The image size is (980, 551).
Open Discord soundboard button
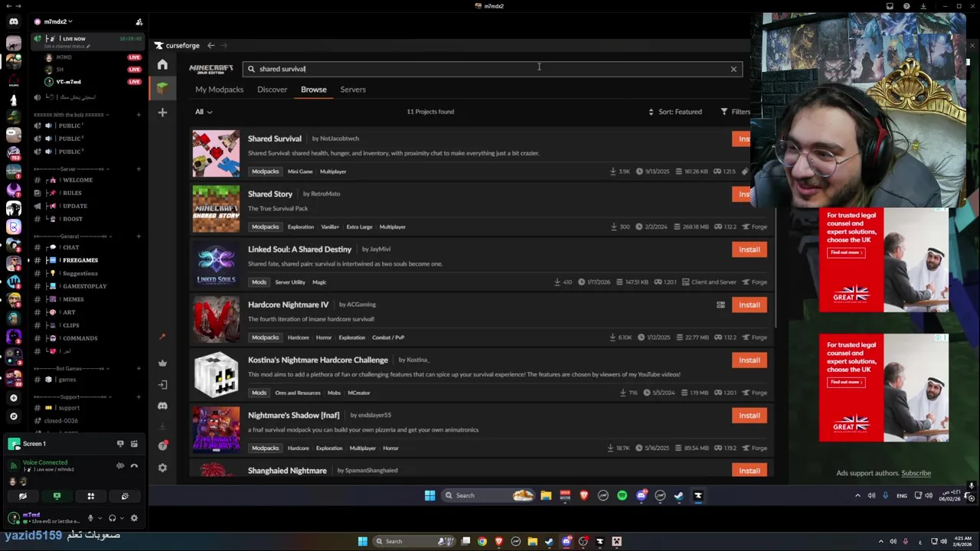[x=125, y=496]
